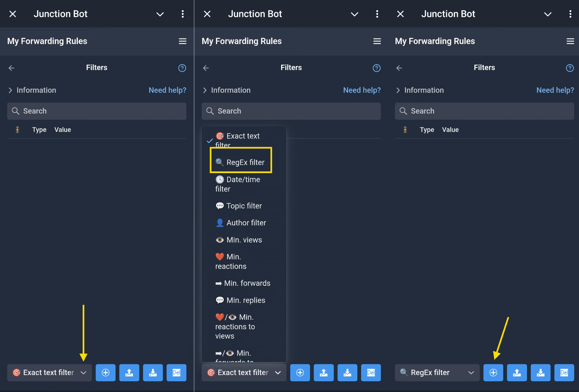This screenshot has height=392, width=579.
Task: Click the upload icon in left panel
Action: coord(129,372)
